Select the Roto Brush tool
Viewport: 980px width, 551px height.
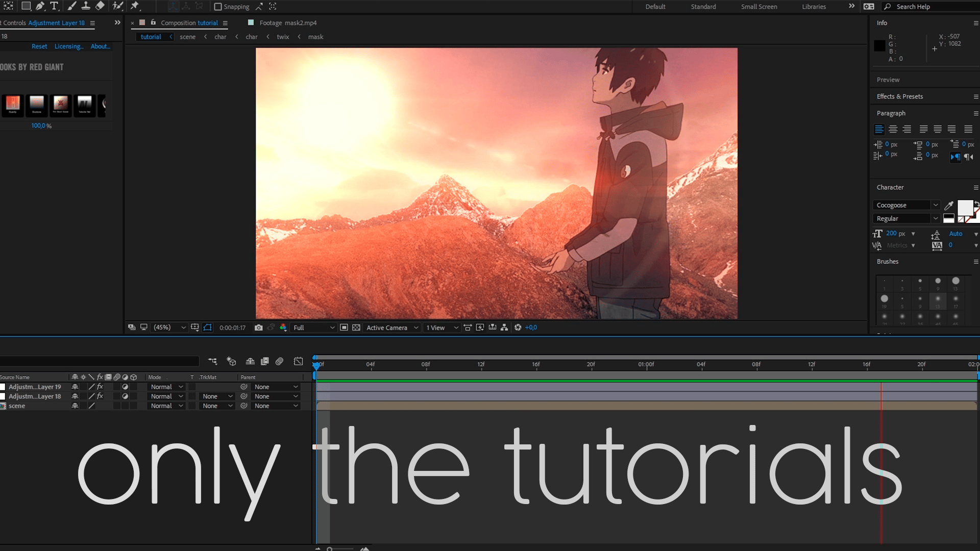pos(118,6)
